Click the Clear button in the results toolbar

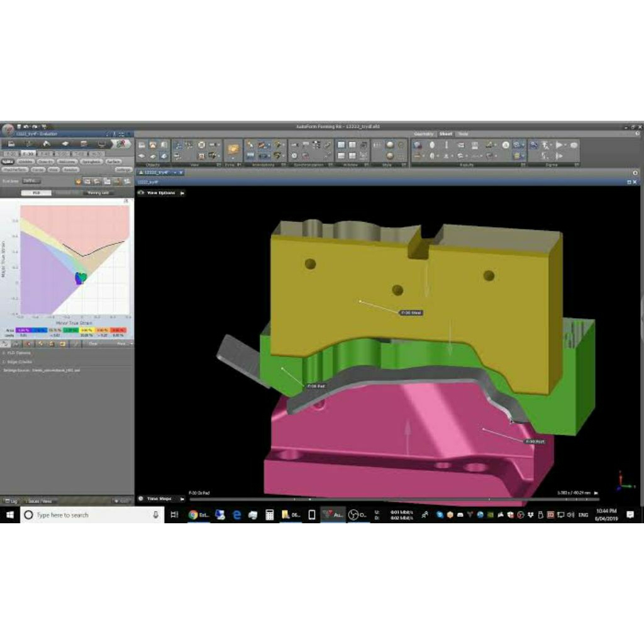[x=92, y=343]
